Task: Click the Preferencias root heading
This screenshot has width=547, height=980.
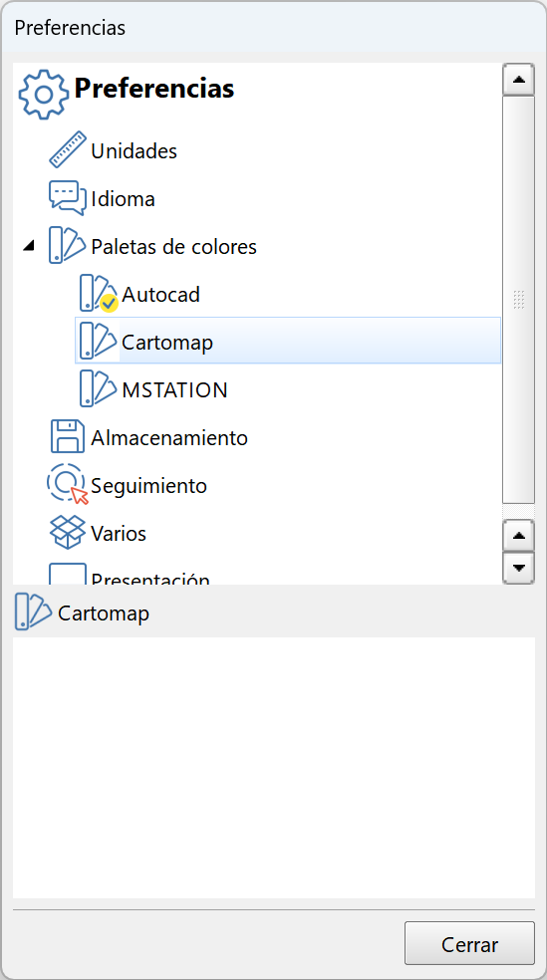Action: pyautogui.click(x=154, y=88)
